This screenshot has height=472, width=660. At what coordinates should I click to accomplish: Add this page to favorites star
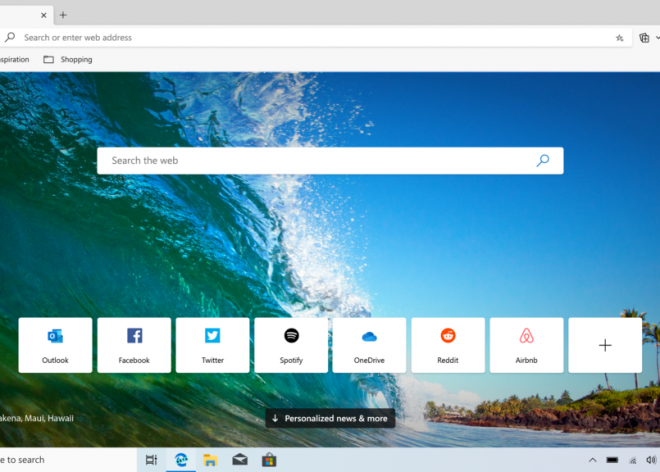click(620, 38)
